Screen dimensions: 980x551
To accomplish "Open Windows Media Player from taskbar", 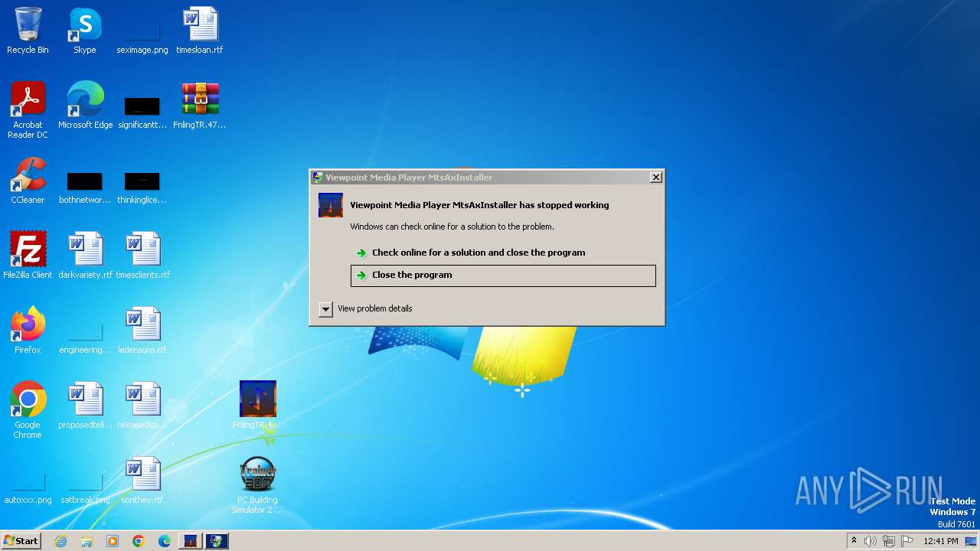I will coord(113,541).
